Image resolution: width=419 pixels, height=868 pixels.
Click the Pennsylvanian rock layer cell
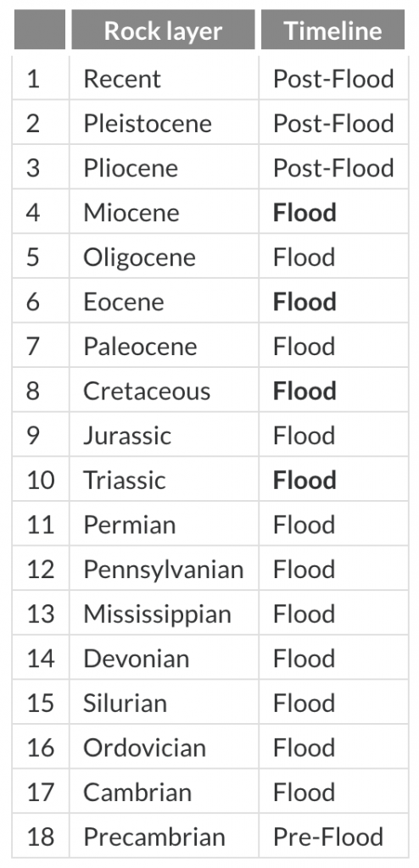tap(164, 569)
